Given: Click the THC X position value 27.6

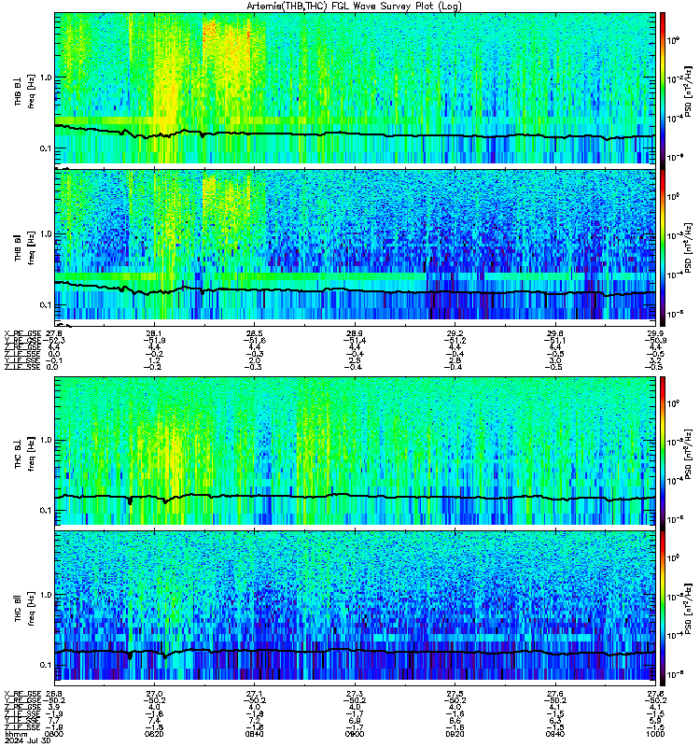Looking at the screenshot, I should [555, 694].
